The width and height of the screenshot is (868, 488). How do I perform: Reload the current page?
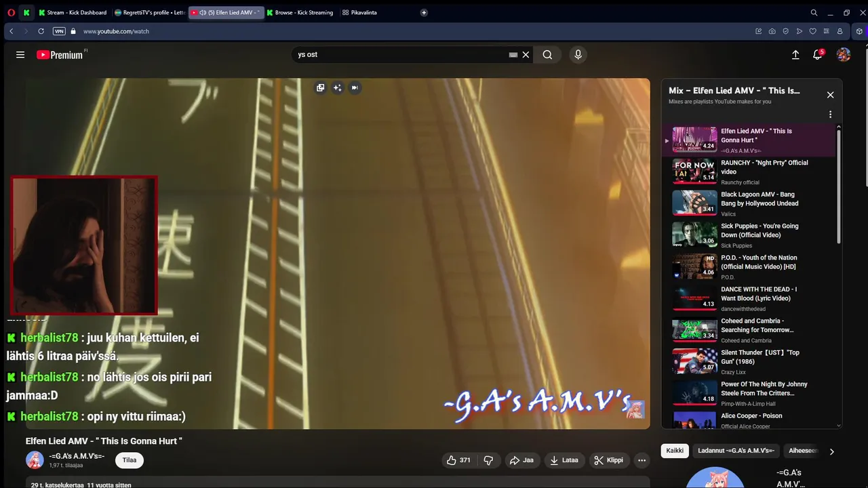41,31
